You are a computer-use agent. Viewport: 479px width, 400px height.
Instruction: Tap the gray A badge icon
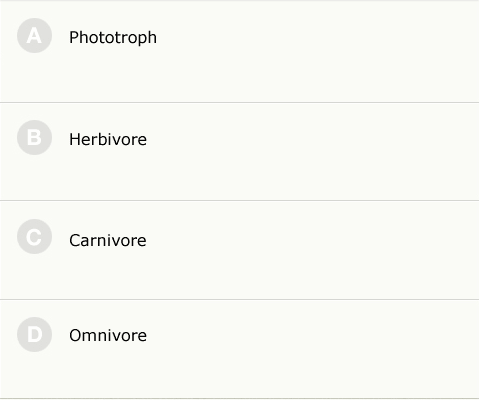pos(34,36)
